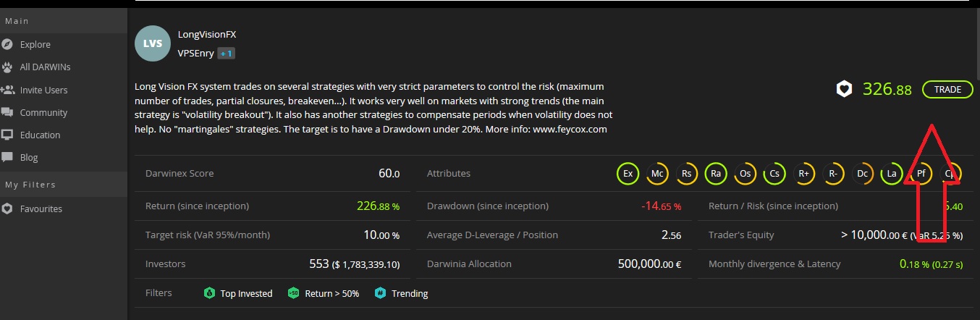
Task: Open the Favourites filter in sidebar
Action: click(x=41, y=209)
